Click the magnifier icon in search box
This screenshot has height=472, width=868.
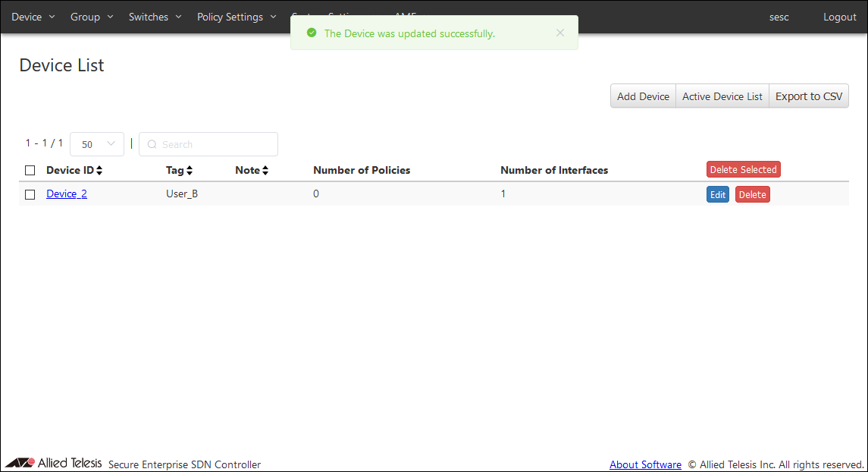tap(152, 144)
